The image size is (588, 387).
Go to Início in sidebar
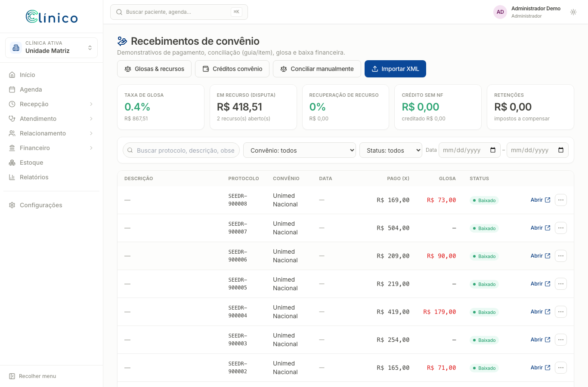coord(52,75)
